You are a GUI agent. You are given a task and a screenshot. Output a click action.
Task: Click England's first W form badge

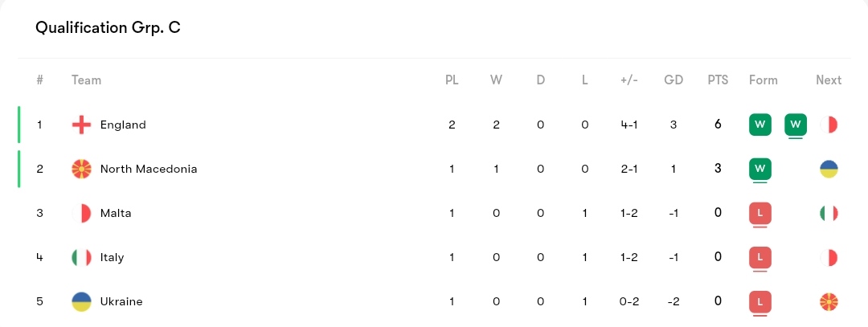(x=760, y=125)
